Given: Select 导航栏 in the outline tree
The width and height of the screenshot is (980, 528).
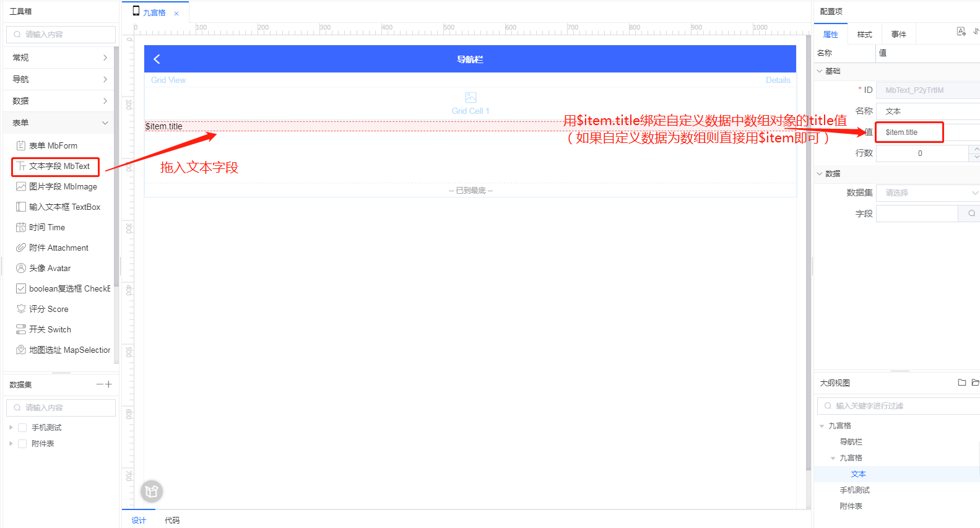Looking at the screenshot, I should click(x=851, y=442).
